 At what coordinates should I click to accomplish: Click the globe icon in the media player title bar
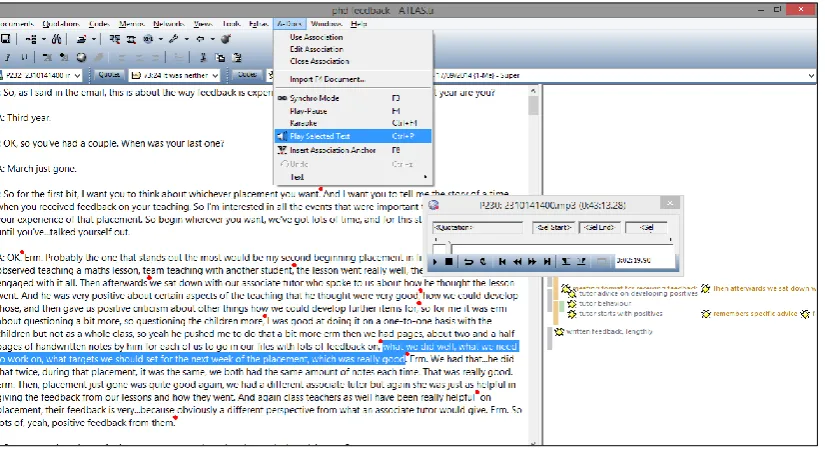point(434,205)
